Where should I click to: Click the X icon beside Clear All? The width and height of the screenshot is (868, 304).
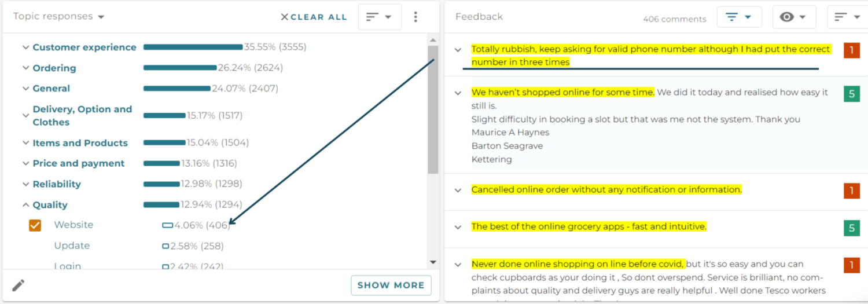point(284,17)
